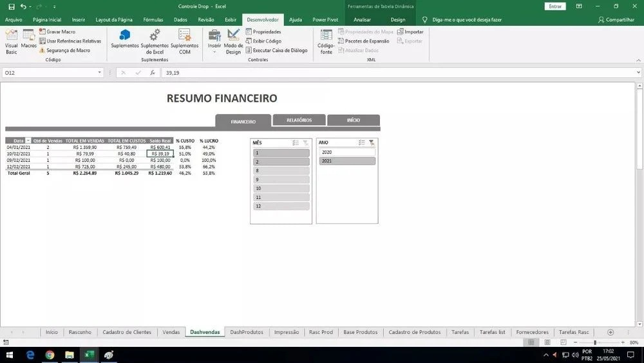Select month 1 in MÊS slicer
The height and width of the screenshot is (363, 644).
pyautogui.click(x=281, y=153)
